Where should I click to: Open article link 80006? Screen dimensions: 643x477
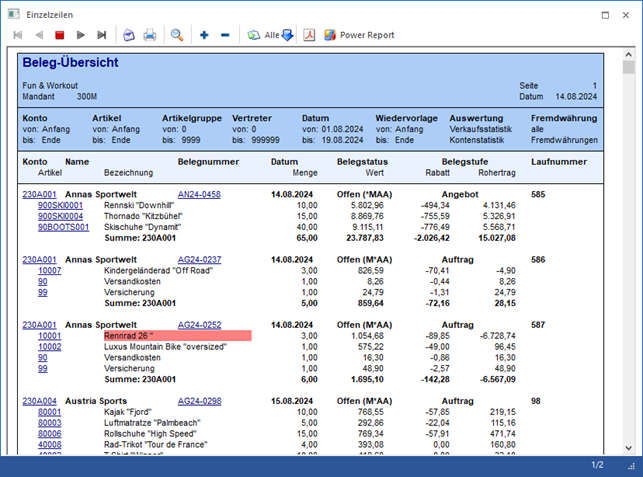point(49,433)
